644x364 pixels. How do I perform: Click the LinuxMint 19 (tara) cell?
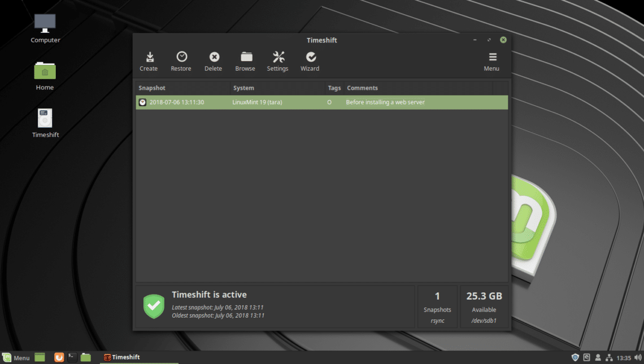[257, 102]
